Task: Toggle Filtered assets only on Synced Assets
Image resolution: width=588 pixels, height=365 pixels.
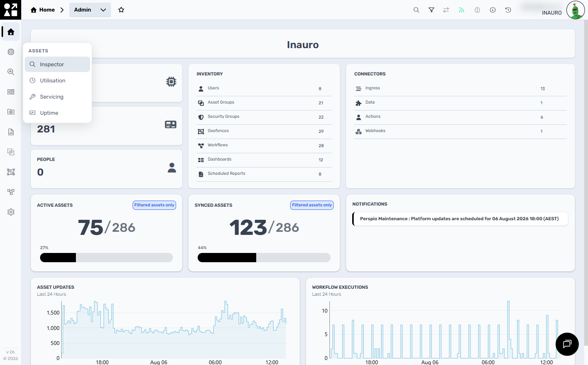Action: [312, 205]
